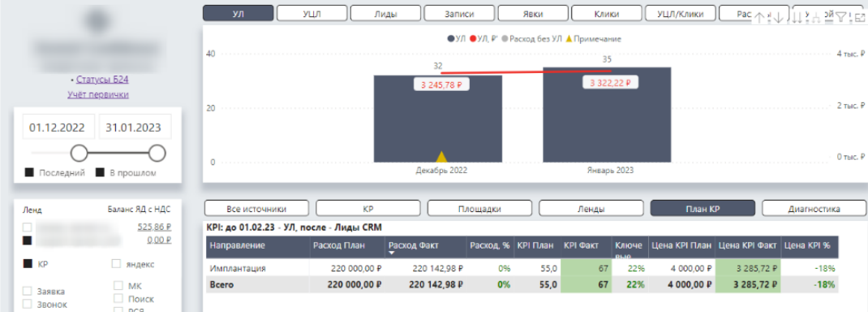This screenshot has width=868, height=312.
Task: Click the 3 322,22 ₽ data label
Action: [x=611, y=83]
